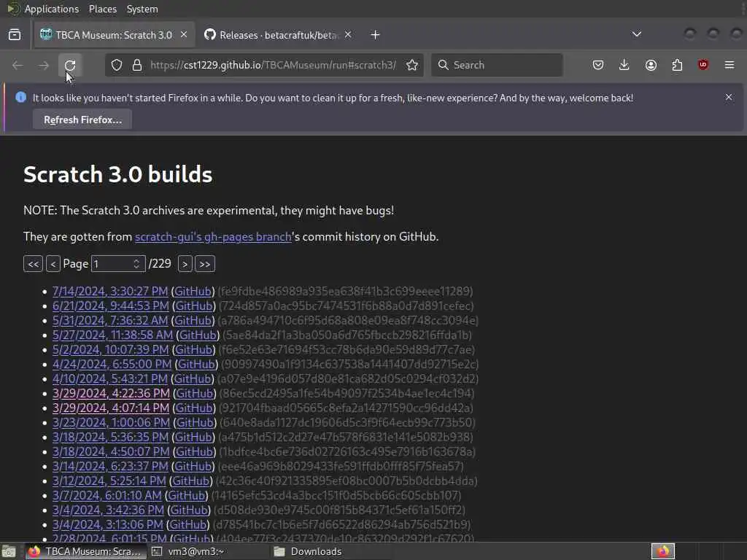The height and width of the screenshot is (560, 747).
Task: Open the 6/21/2024, 9:44:53 PM build
Action: tap(111, 306)
